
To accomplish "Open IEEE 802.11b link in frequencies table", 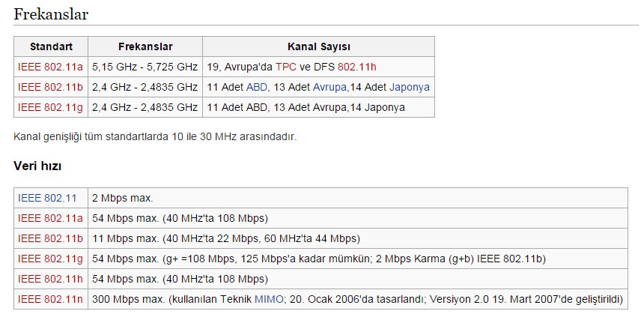I will [x=50, y=87].
